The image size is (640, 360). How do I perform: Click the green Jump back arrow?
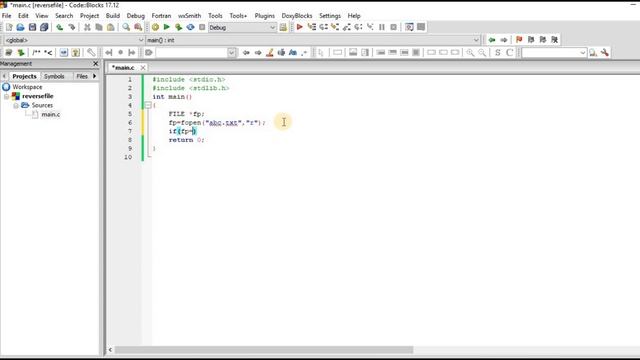492,40
